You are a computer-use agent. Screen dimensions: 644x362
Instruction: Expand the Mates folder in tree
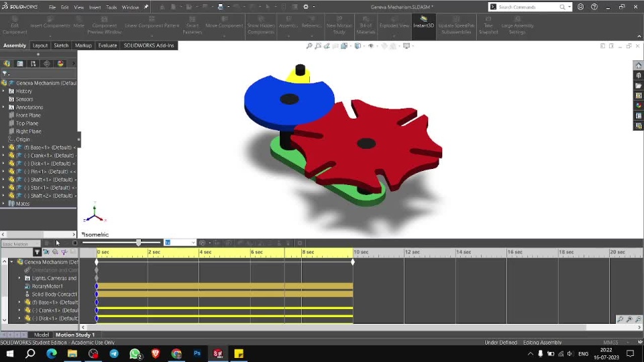pos(4,204)
